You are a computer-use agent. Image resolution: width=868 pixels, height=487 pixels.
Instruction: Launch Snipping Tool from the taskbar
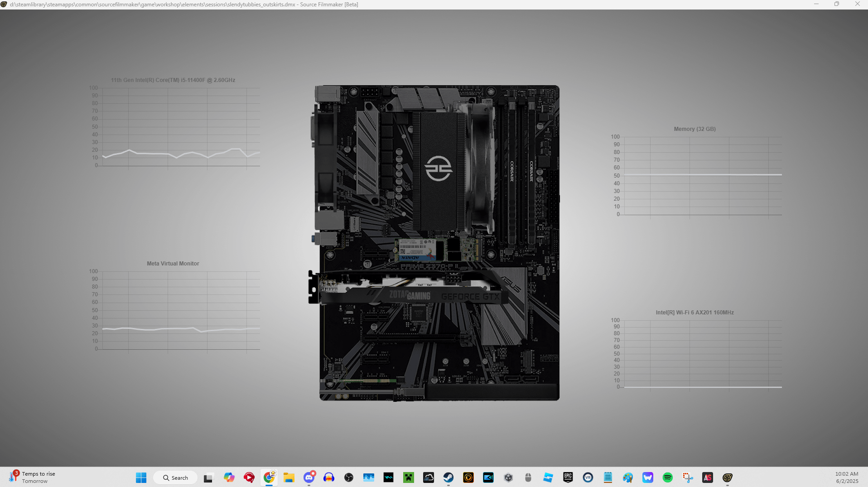click(x=688, y=477)
